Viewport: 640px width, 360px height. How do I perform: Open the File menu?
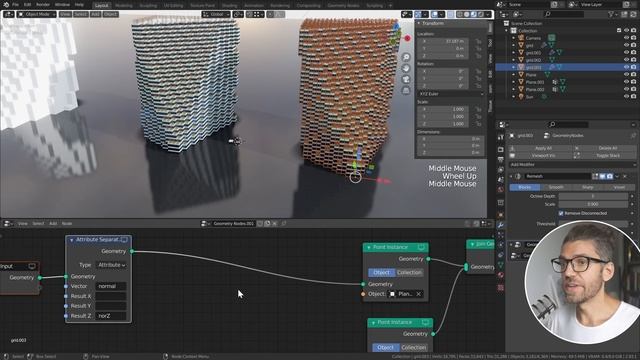pos(16,4)
